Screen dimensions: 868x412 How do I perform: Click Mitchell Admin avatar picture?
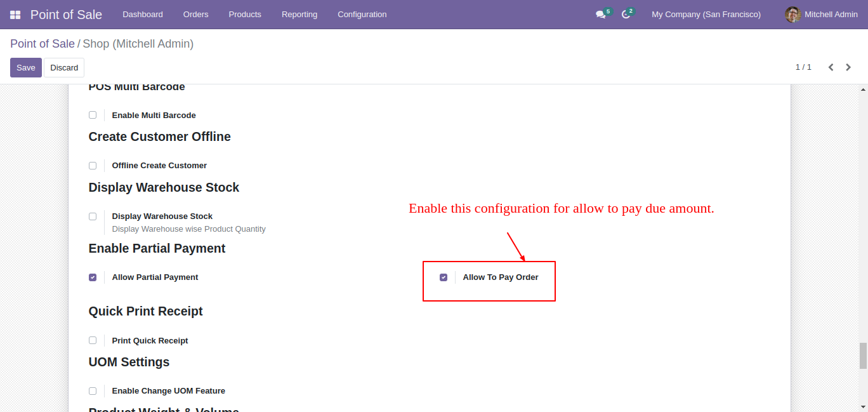pos(792,15)
